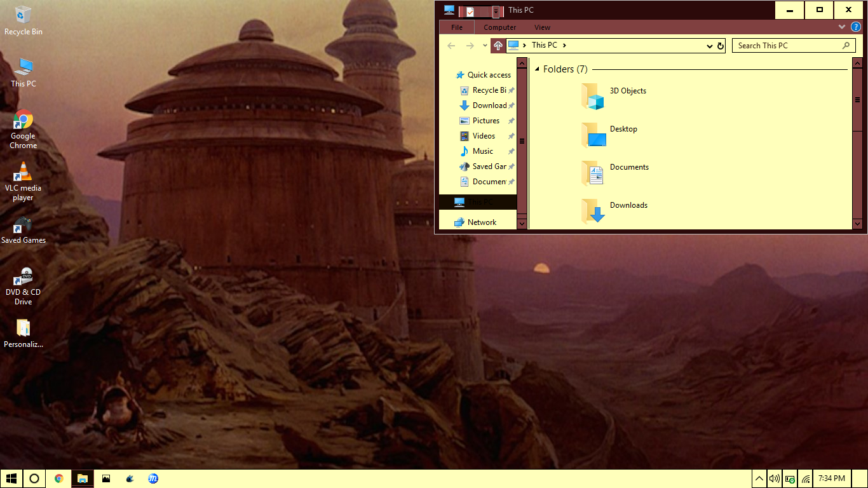Refresh the This PC address bar
Viewport: 868px width, 488px height.
[720, 46]
